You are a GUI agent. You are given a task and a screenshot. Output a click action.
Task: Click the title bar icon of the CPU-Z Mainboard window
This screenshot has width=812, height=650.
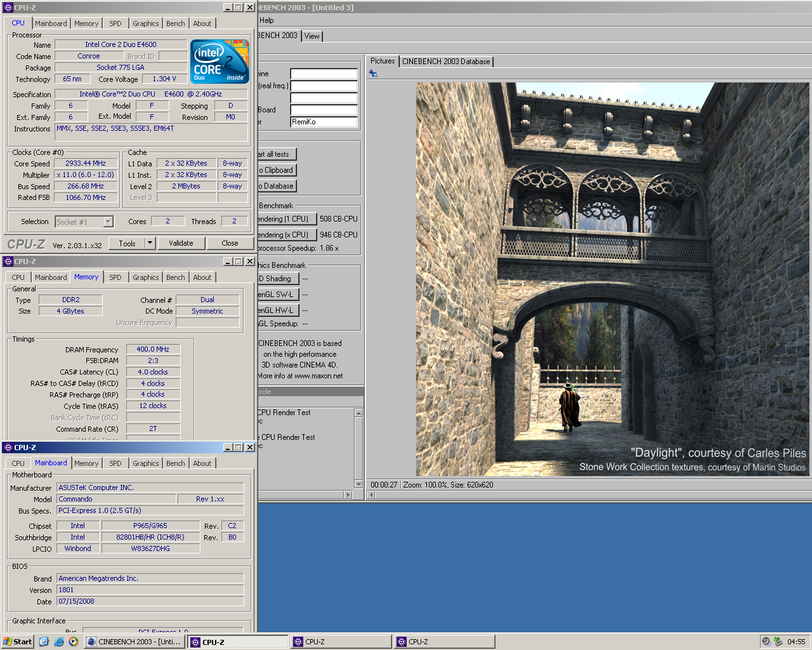(8, 448)
